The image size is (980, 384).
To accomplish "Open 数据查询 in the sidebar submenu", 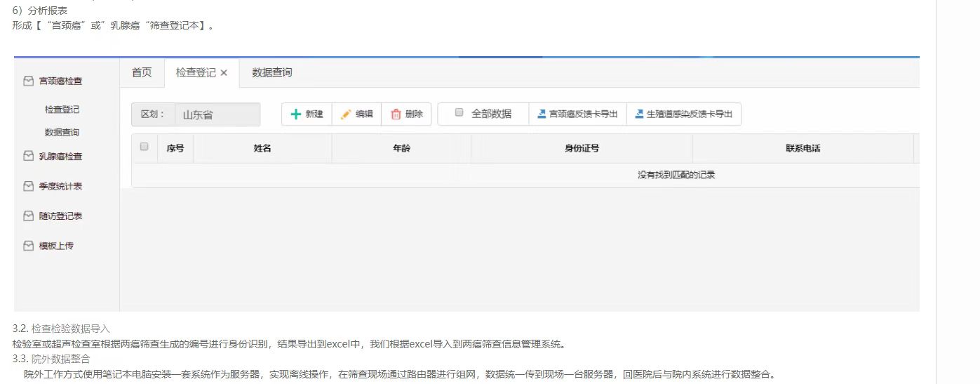I will [x=62, y=133].
